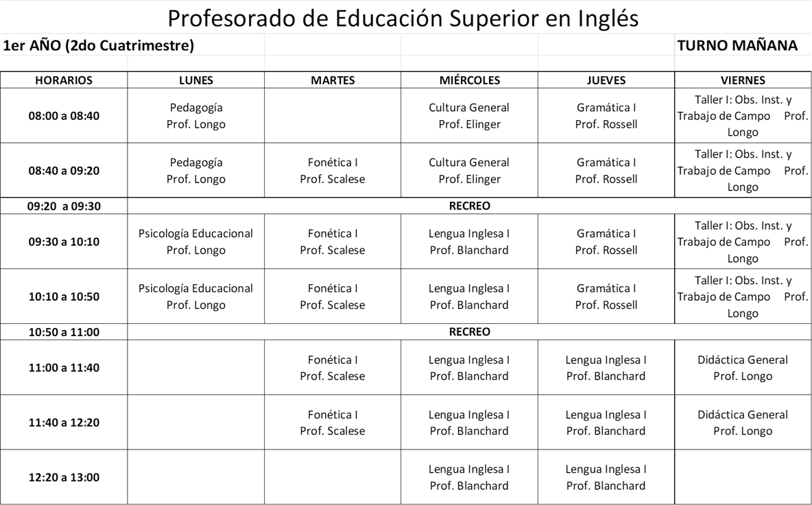812x505 pixels.
Task: Click Monday's Psicología Educacional cell at 09:30
Action: tap(195, 242)
